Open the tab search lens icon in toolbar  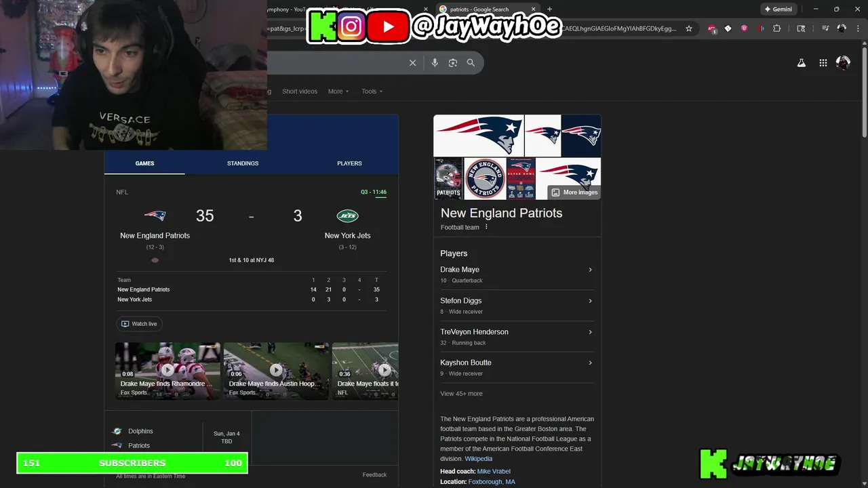[801, 28]
